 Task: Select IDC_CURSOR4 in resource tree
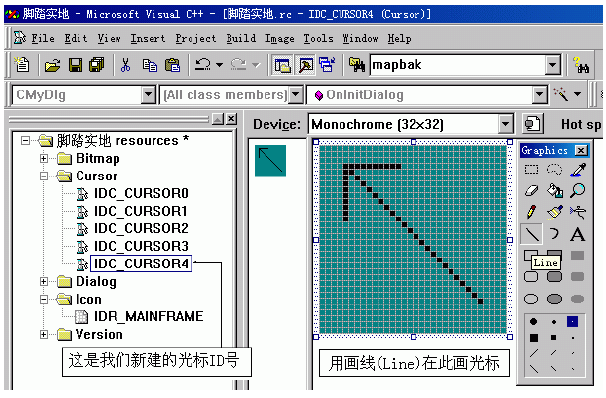click(x=141, y=264)
